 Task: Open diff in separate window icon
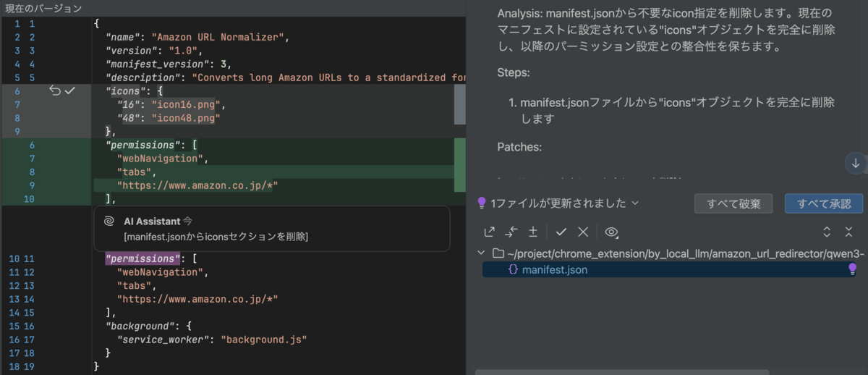pos(490,232)
